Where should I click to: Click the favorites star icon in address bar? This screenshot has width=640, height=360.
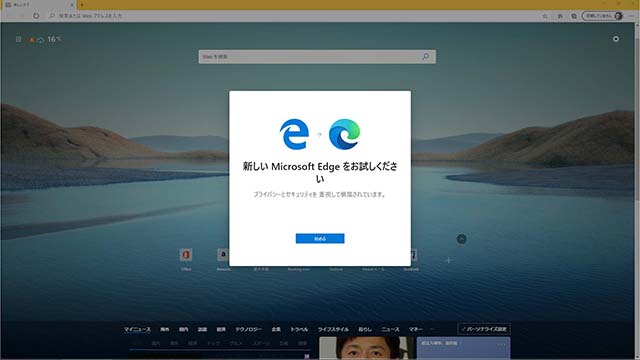point(545,16)
